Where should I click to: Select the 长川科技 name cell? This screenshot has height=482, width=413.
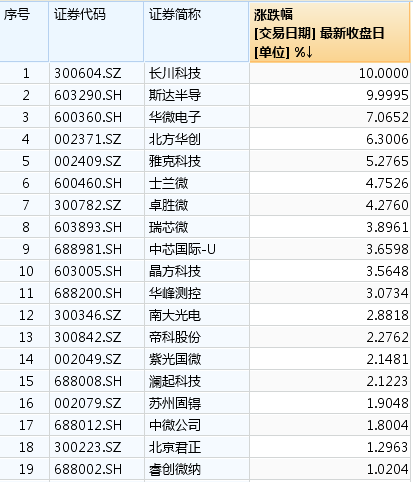point(175,73)
